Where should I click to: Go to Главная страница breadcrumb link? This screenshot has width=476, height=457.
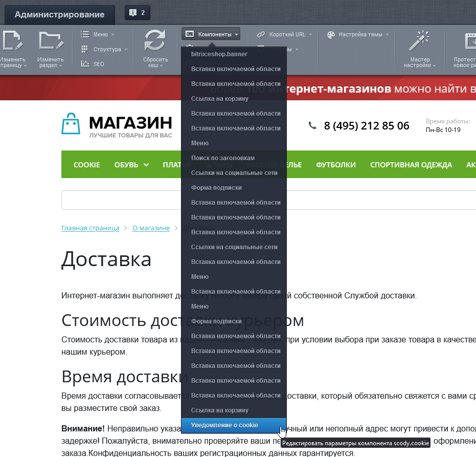pos(90,228)
